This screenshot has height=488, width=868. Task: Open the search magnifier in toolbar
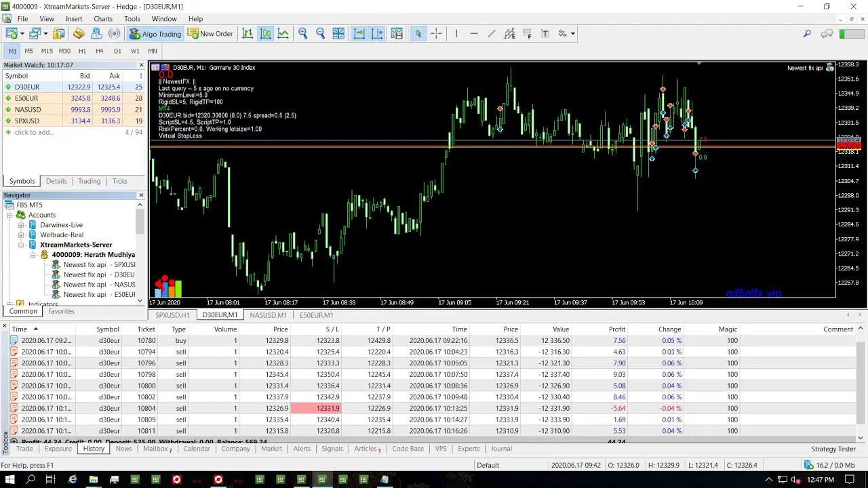[x=807, y=33]
